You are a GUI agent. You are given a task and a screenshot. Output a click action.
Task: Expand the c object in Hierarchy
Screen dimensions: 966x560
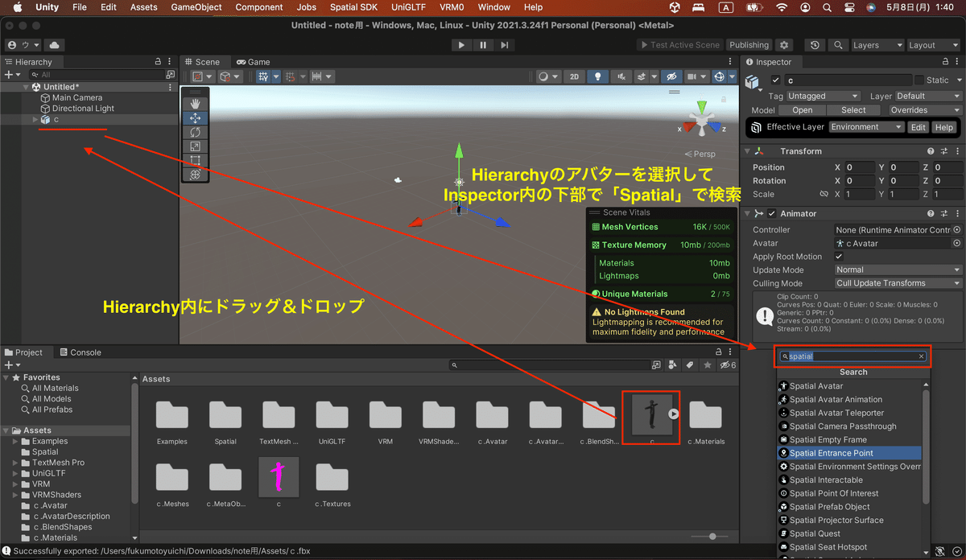[35, 119]
